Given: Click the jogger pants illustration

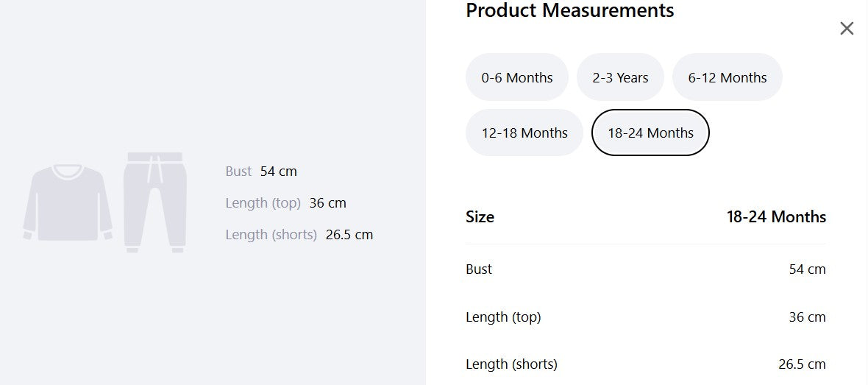Looking at the screenshot, I should (155, 202).
